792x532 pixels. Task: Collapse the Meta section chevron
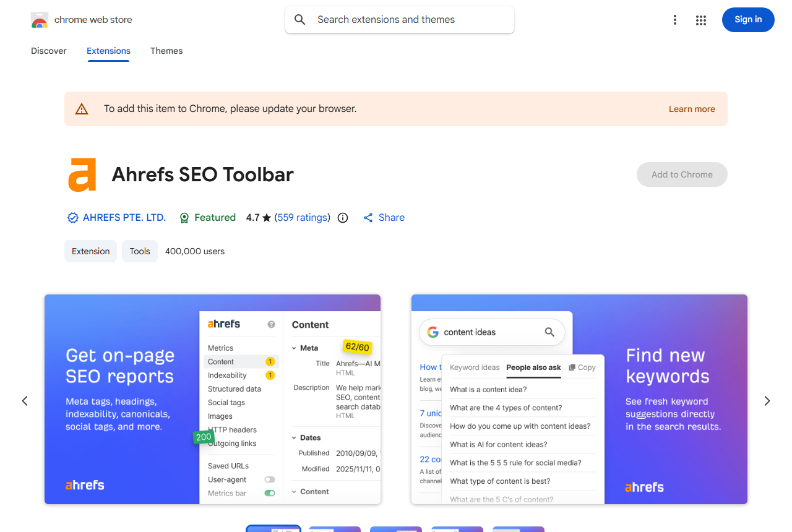(x=295, y=348)
